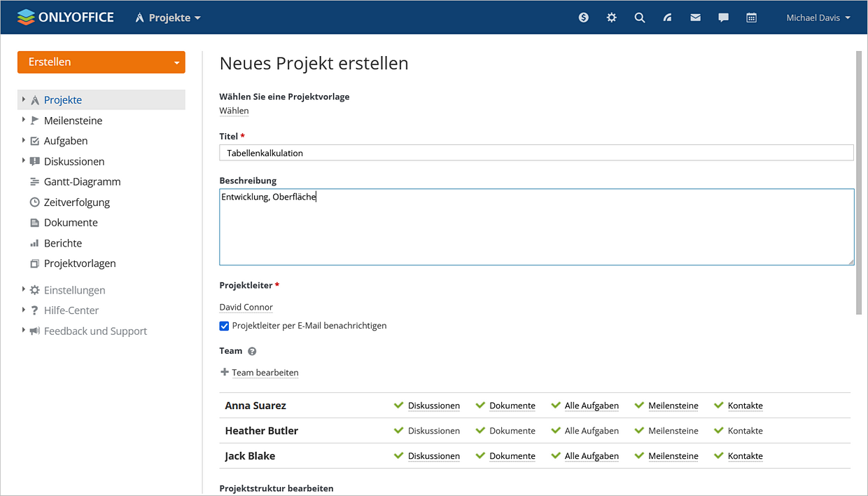Open the Projekte module dropdown in header

click(x=168, y=18)
